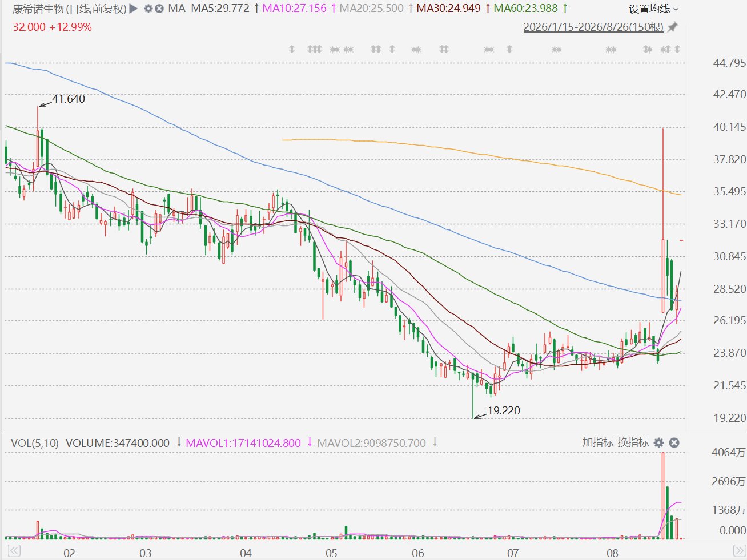The image size is (747, 560).
Task: Expand the 康希诺生物 title triangle
Action: tap(134, 9)
